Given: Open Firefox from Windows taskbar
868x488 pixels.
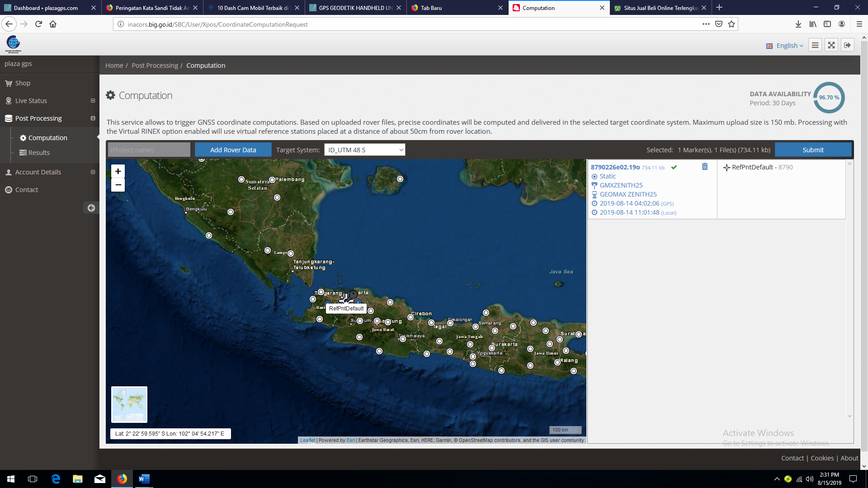Looking at the screenshot, I should point(122,479).
